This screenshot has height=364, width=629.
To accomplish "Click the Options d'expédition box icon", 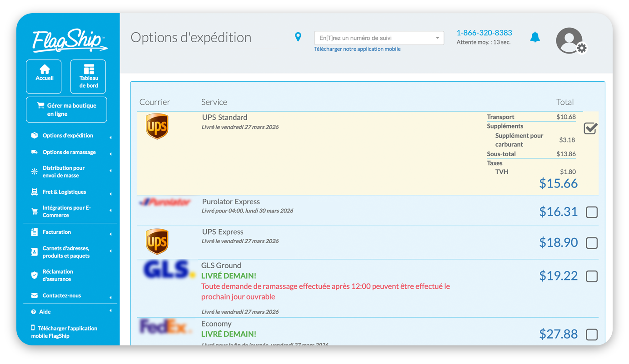I will click(35, 135).
